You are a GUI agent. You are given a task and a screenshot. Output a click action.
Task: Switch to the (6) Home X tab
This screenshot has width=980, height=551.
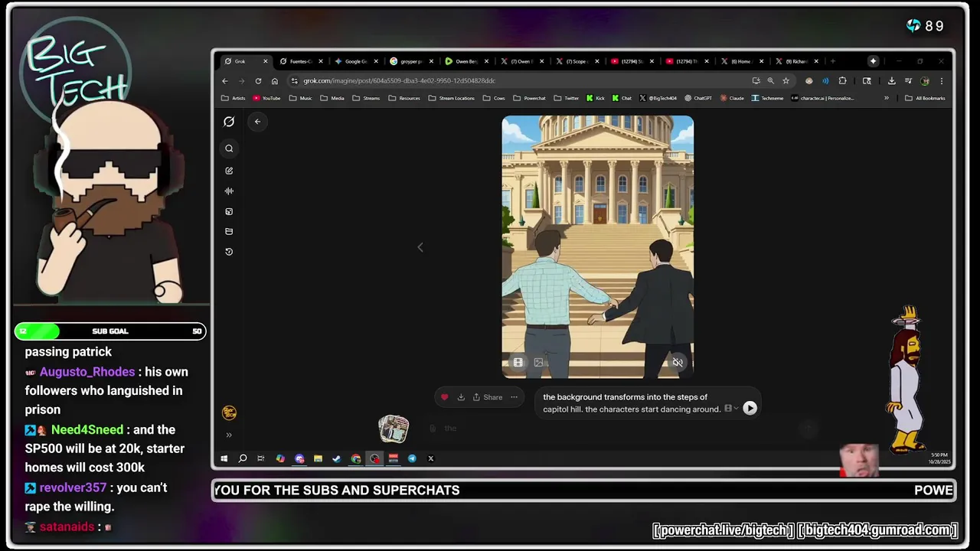click(741, 61)
